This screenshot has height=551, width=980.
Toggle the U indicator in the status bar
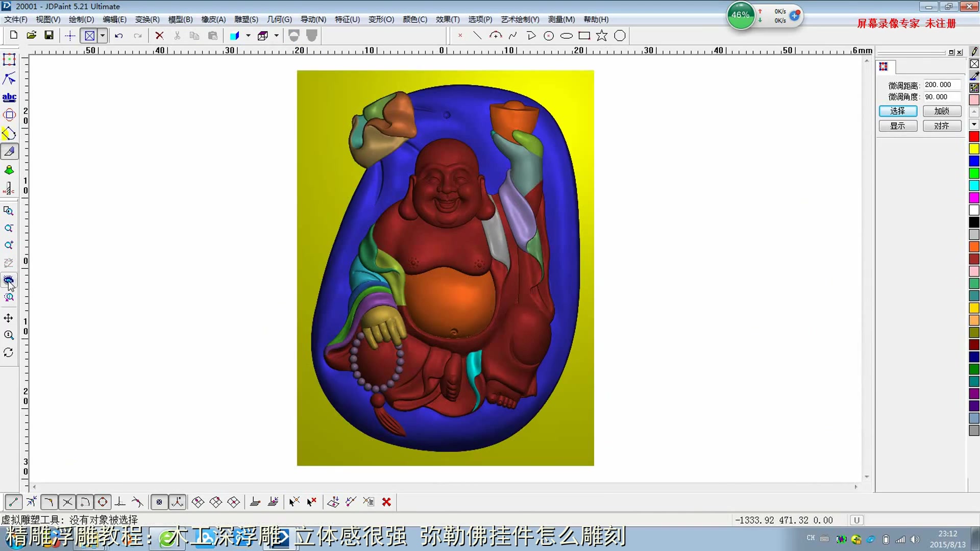pos(856,520)
